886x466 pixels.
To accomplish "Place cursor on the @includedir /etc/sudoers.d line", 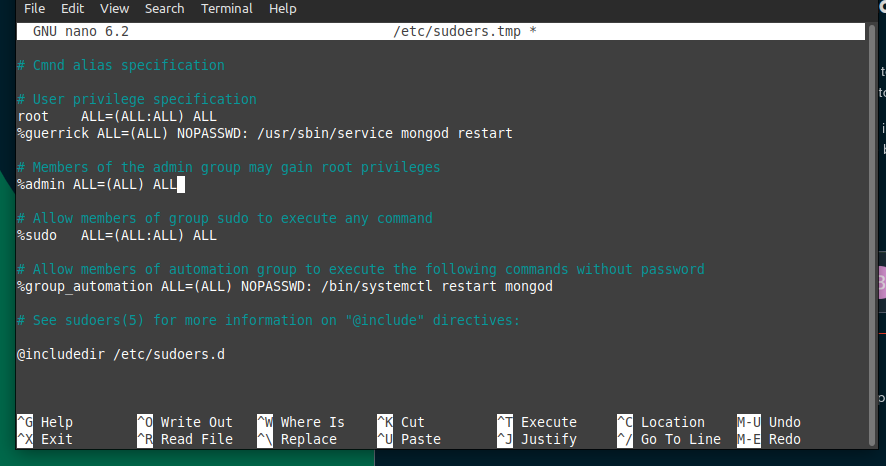I will point(121,354).
